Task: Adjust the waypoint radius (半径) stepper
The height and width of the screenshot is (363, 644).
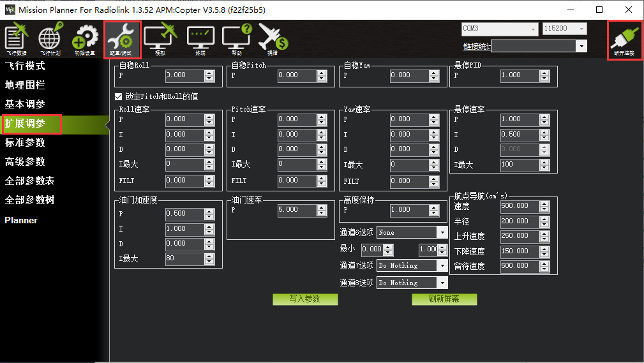Action: point(544,221)
